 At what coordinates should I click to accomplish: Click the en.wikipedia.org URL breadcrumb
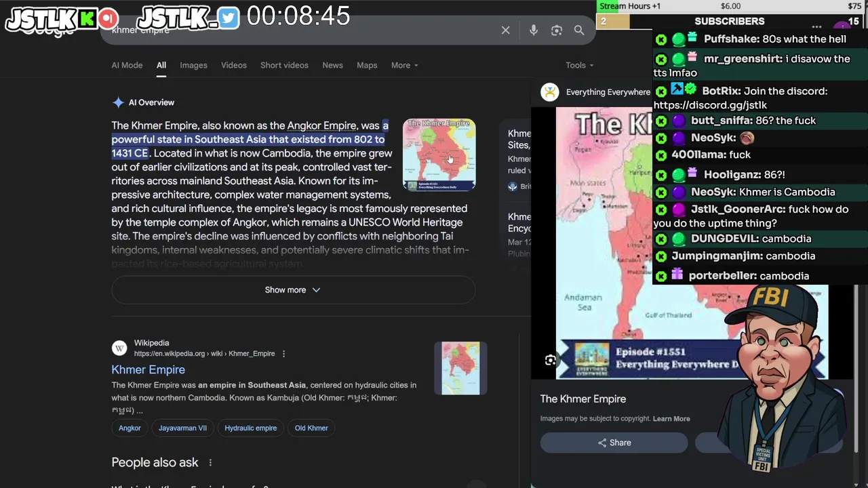[204, 354]
